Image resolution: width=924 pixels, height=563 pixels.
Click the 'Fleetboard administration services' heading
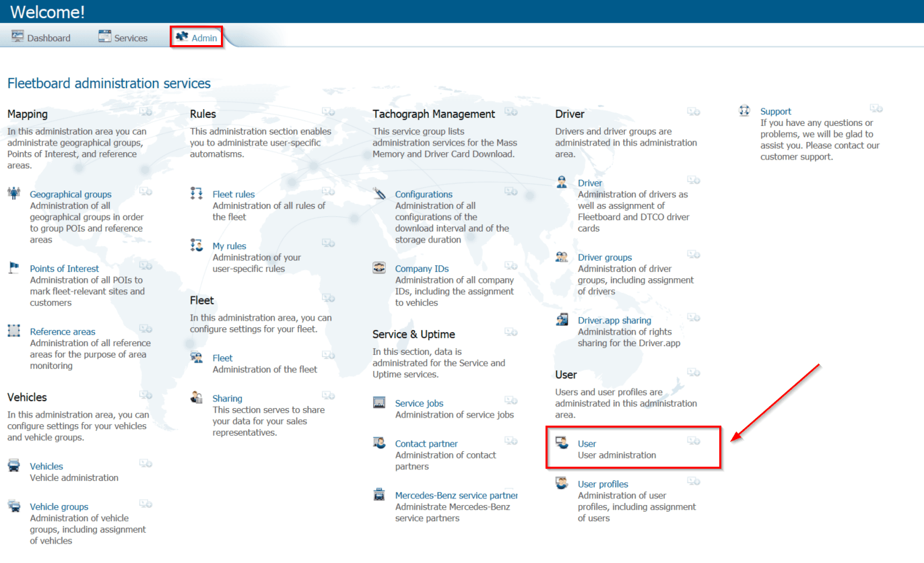pos(109,84)
